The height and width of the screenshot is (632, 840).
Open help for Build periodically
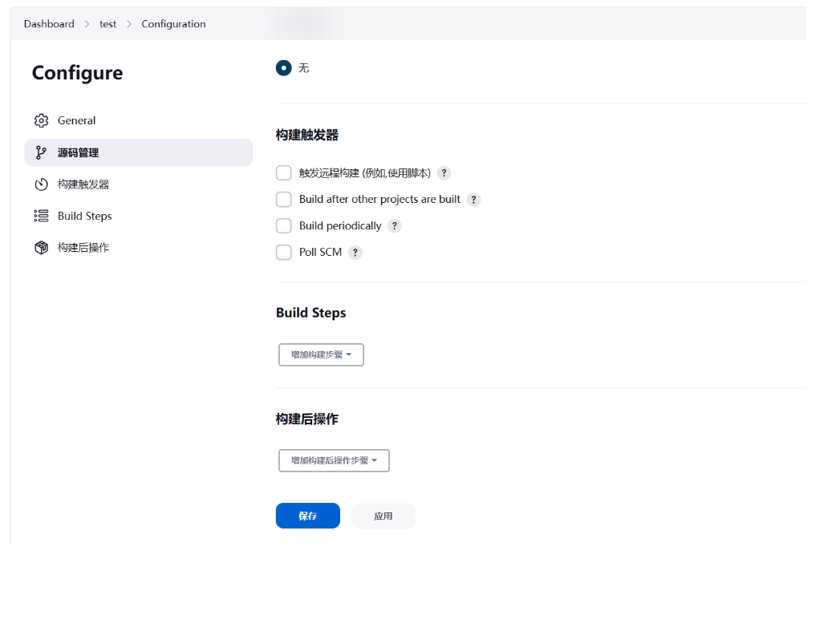394,226
